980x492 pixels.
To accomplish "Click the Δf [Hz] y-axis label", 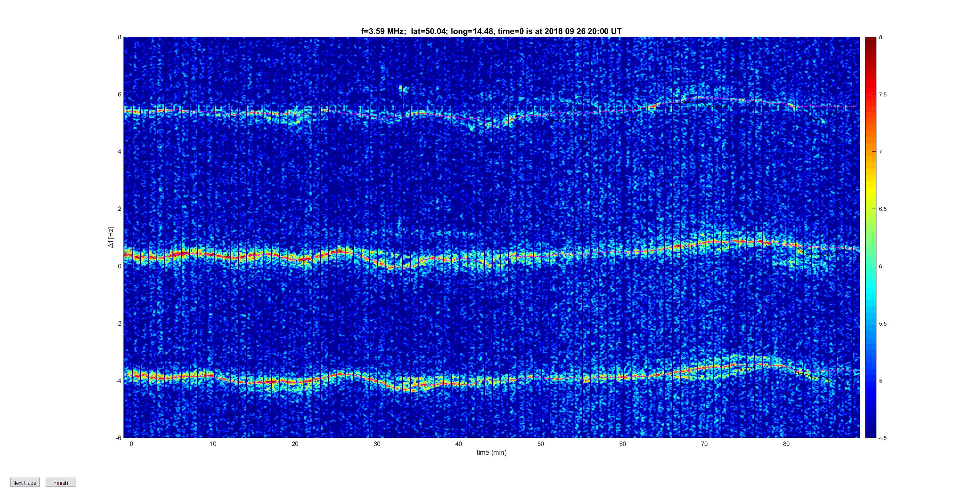I will tap(111, 238).
